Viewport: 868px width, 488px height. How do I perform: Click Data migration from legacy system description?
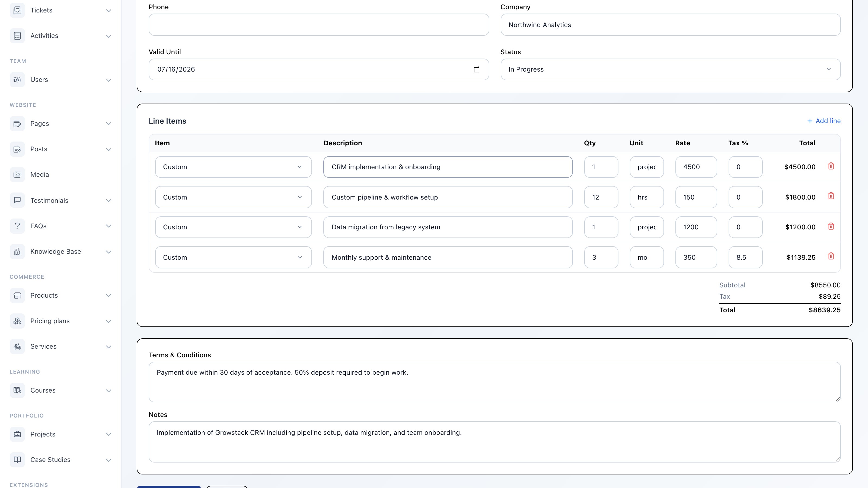pyautogui.click(x=448, y=227)
